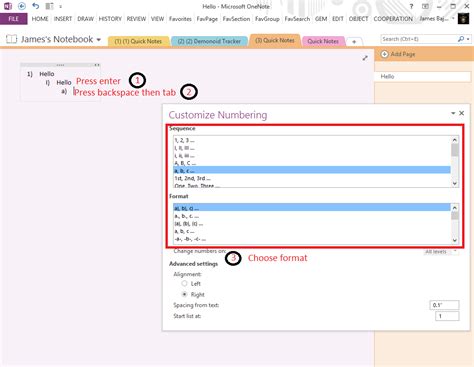Switch to the REVIEW ribbon tab

click(x=136, y=19)
